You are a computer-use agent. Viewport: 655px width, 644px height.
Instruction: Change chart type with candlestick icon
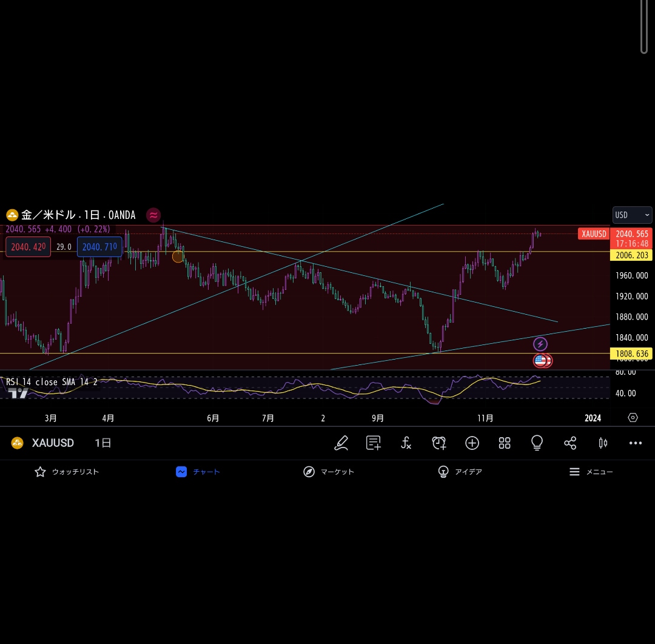click(x=603, y=443)
